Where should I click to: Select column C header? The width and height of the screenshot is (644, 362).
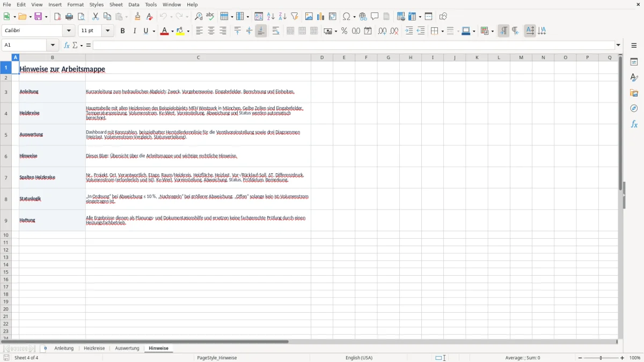click(198, 57)
